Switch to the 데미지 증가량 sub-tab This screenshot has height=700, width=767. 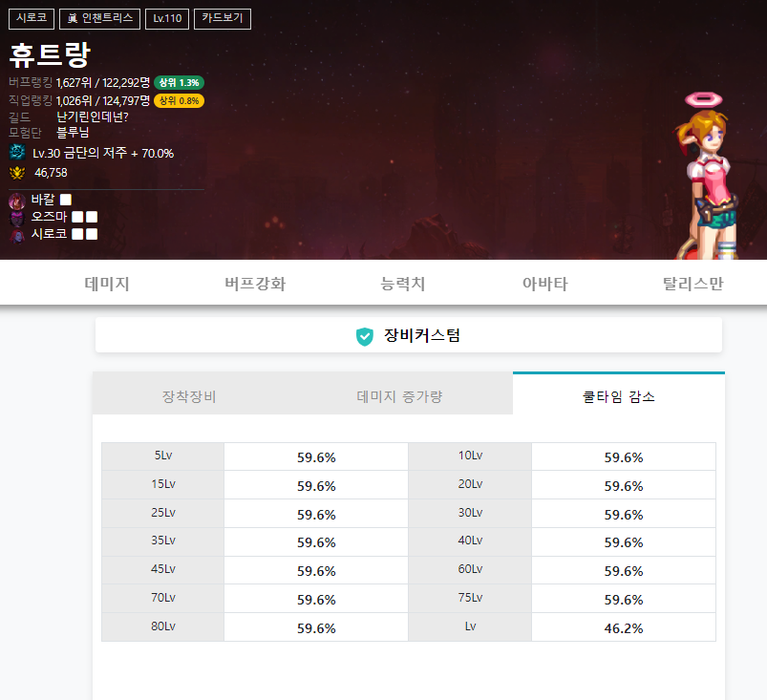pos(399,394)
